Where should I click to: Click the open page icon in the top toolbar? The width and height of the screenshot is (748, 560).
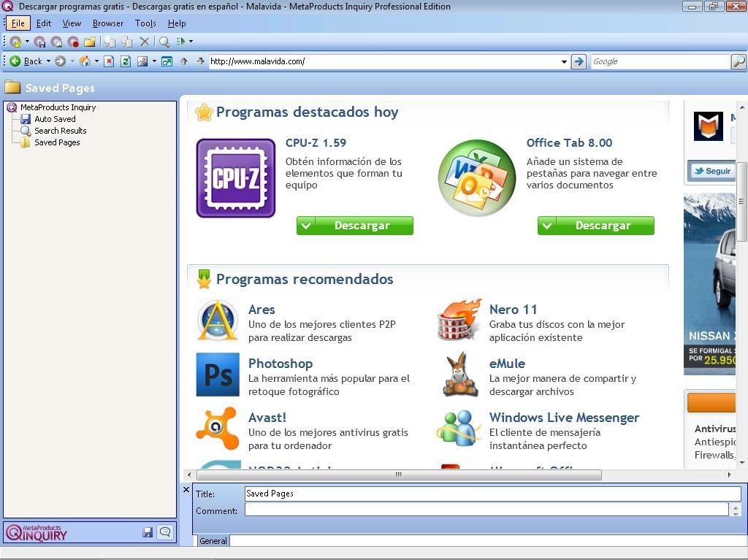click(x=15, y=42)
